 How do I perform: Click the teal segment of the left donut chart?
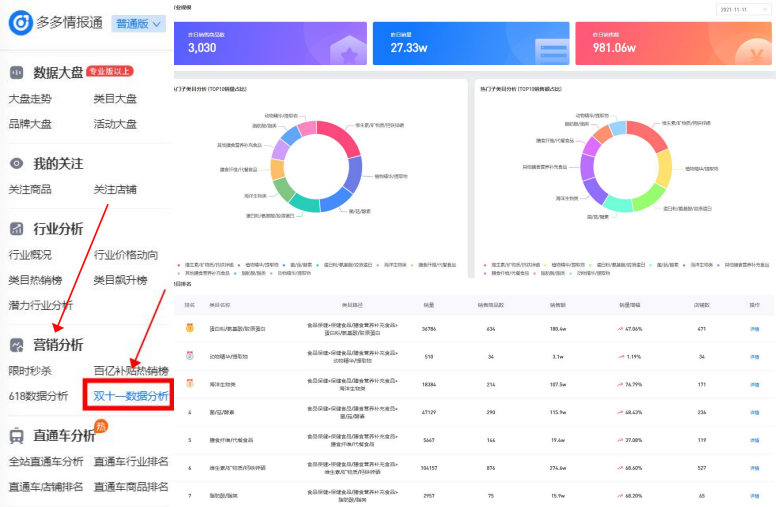304,204
